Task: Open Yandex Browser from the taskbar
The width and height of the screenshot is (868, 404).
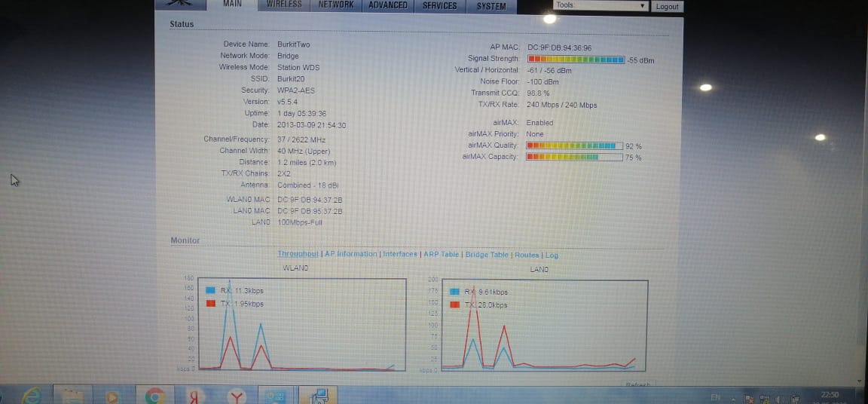Action: click(237, 396)
